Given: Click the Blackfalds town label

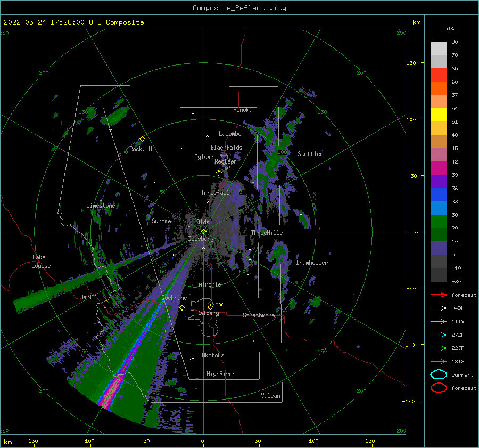Looking at the screenshot, I should tap(226, 148).
